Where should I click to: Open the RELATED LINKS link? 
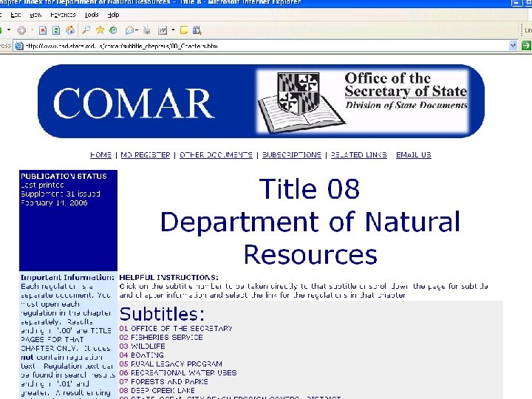coord(359,155)
